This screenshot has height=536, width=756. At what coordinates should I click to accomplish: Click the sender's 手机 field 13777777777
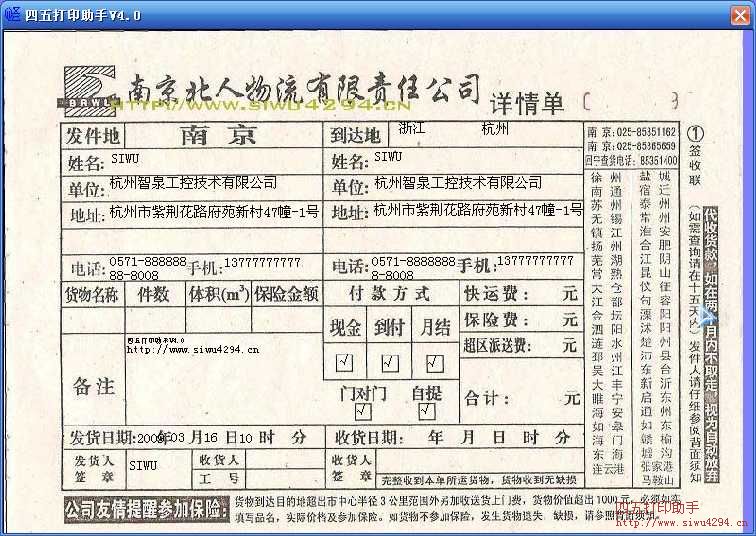pyautogui.click(x=262, y=263)
